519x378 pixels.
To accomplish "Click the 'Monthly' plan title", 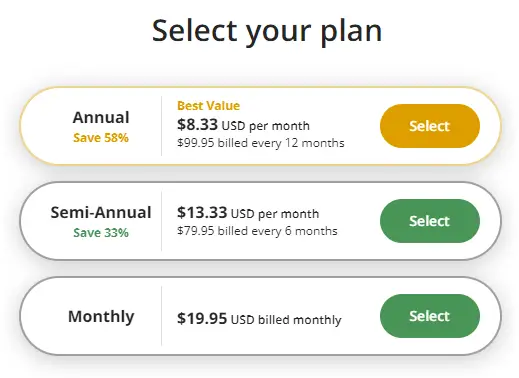I will coord(101,316).
